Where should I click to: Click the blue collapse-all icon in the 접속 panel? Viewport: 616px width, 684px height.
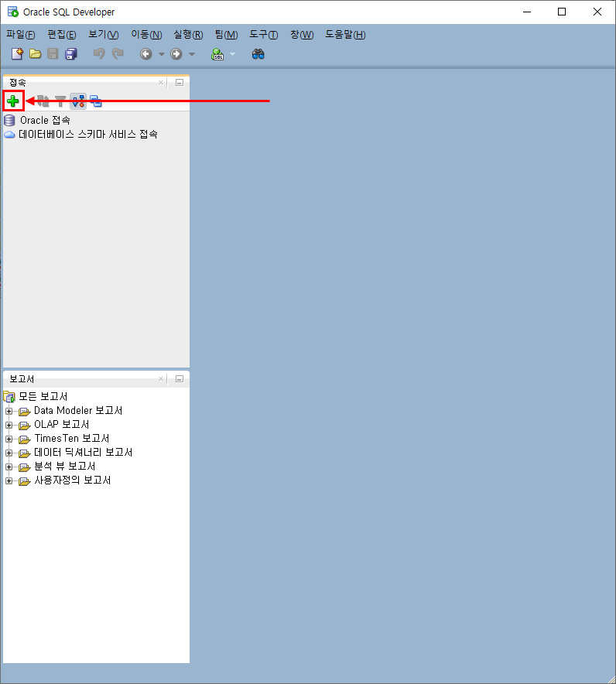point(96,101)
